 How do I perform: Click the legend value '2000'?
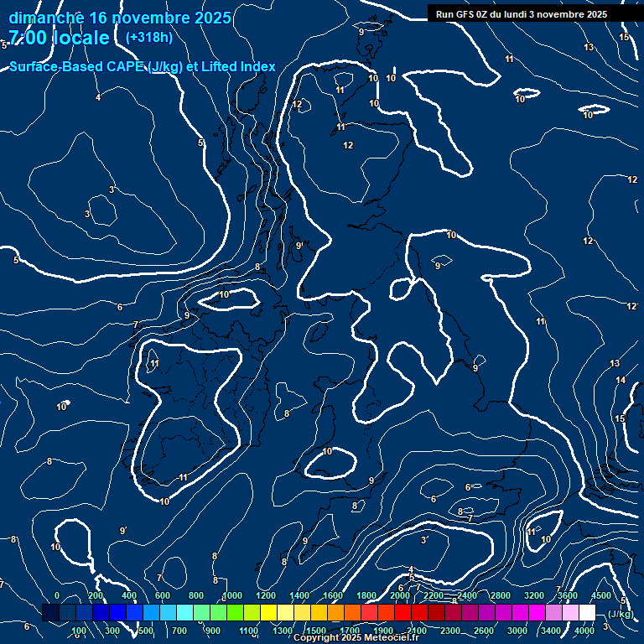(x=400, y=595)
